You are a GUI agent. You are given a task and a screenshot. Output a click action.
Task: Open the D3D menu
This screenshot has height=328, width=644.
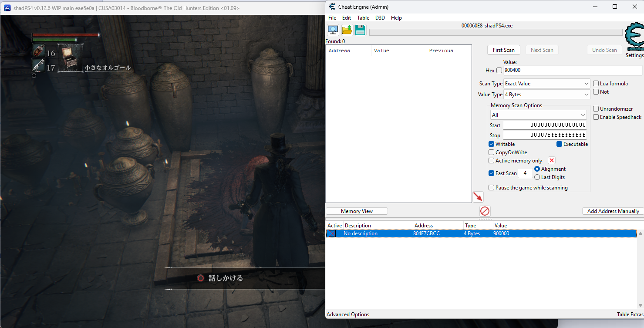coord(380,18)
